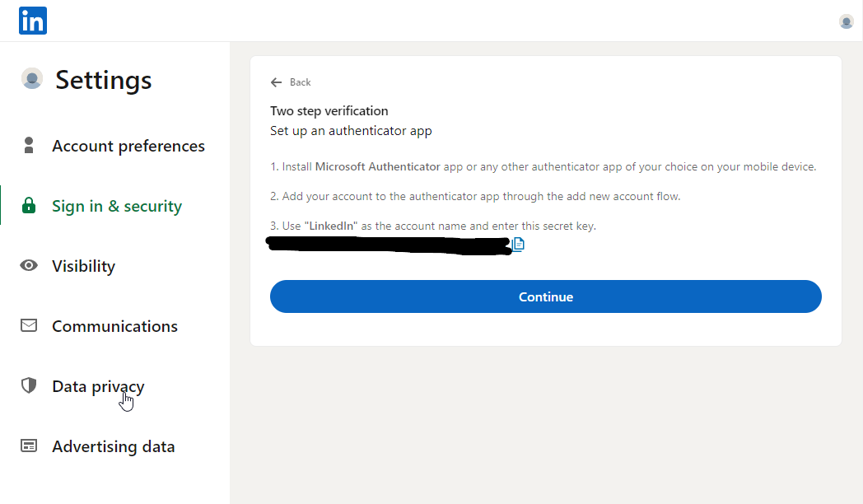Click the Communications envelope icon
Image resolution: width=863 pixels, height=504 pixels.
coord(29,326)
